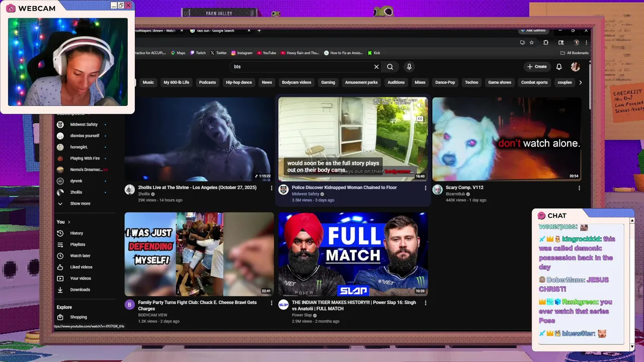Select the Hip-hop dance chip
The width and height of the screenshot is (644, 362).
(239, 82)
